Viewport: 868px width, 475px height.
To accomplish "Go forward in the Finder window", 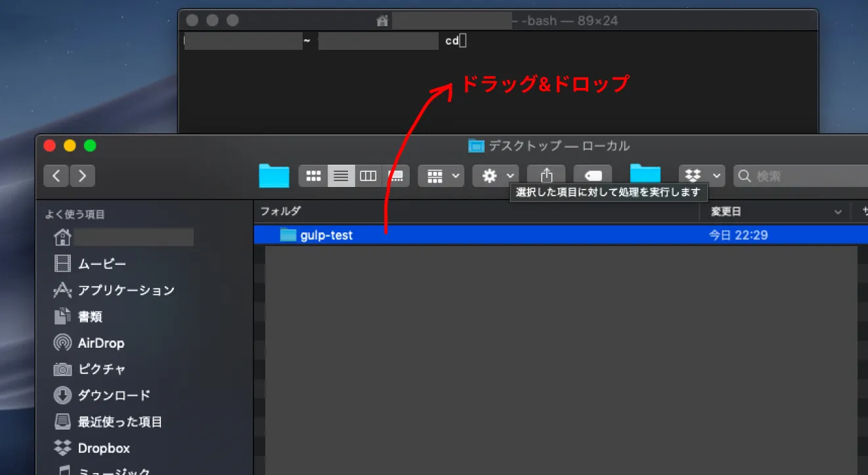I will [x=82, y=176].
